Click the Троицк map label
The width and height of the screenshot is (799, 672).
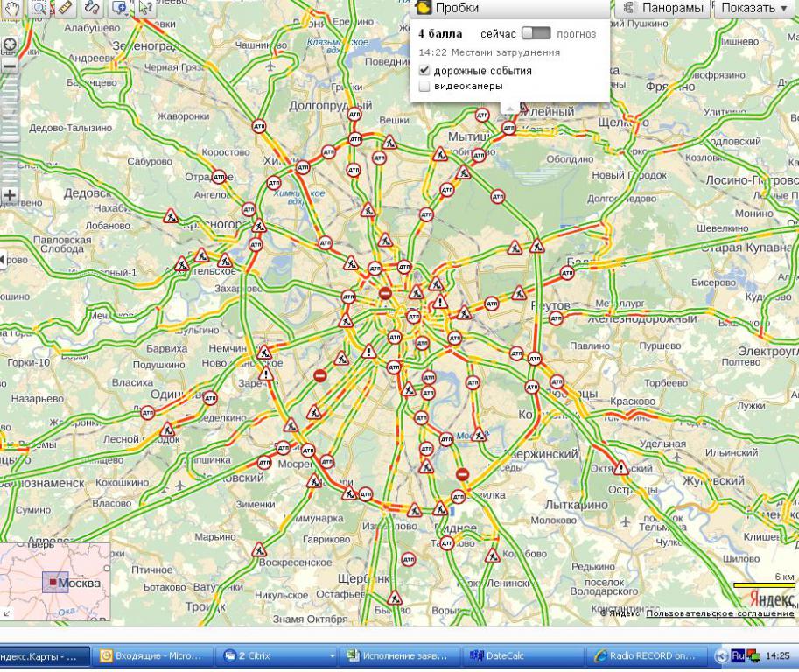click(206, 606)
